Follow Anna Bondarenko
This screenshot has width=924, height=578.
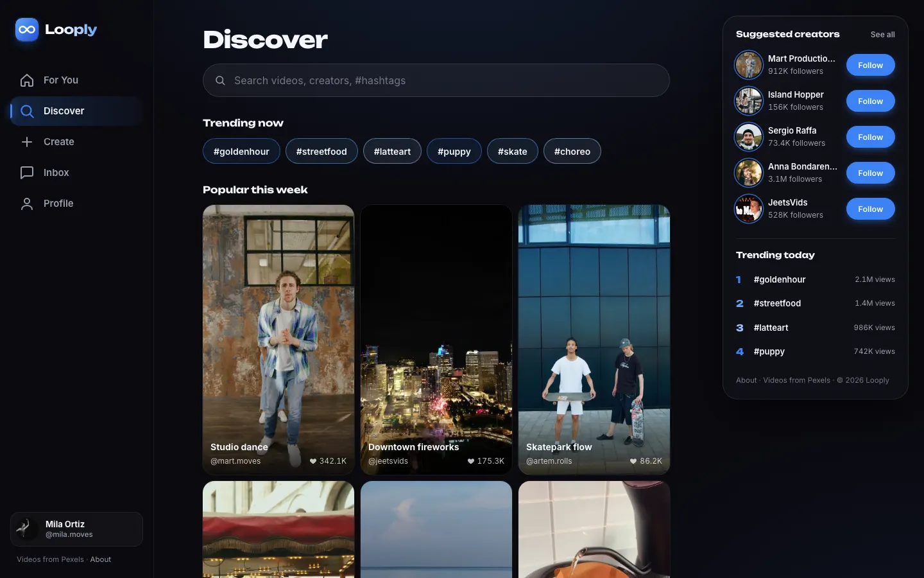click(x=870, y=173)
